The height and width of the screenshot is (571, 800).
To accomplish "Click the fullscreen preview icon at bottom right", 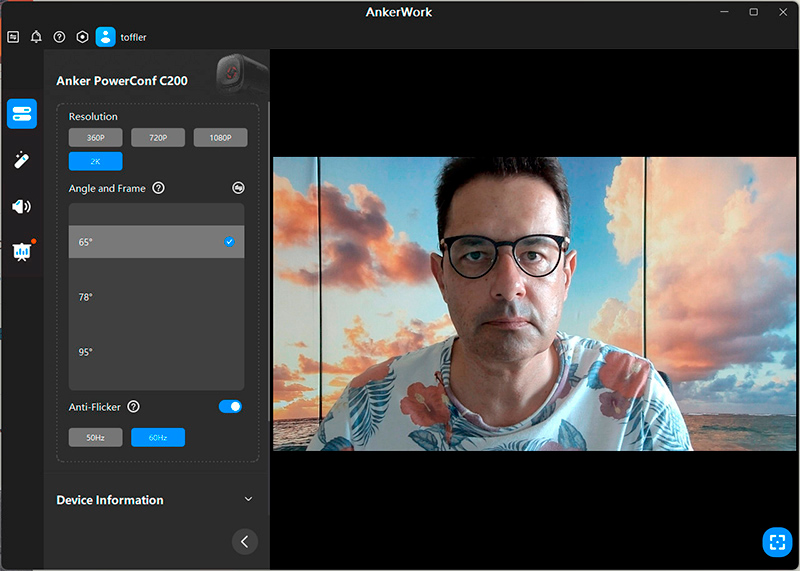I will point(776,542).
